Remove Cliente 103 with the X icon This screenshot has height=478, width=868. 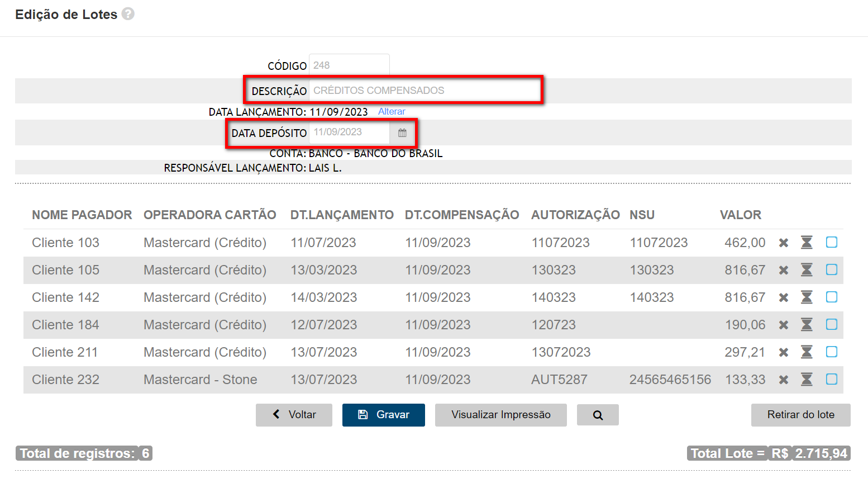(x=784, y=243)
